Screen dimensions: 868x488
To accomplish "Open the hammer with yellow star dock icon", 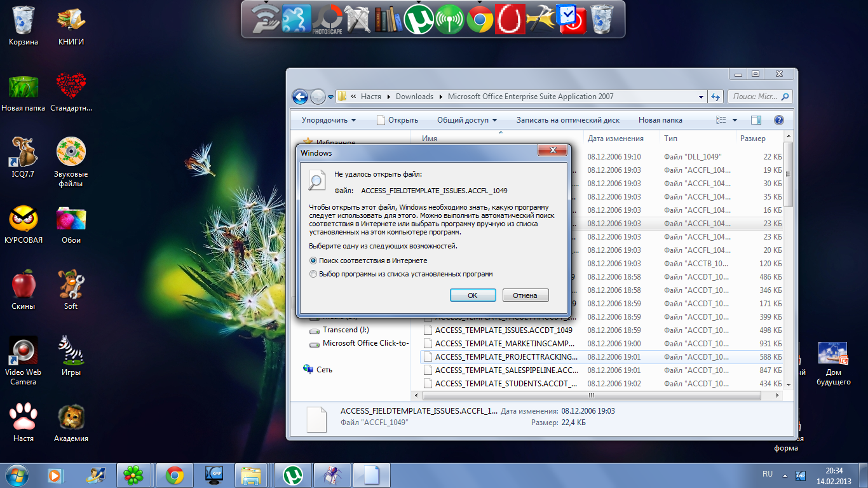I will pyautogui.click(x=541, y=18).
